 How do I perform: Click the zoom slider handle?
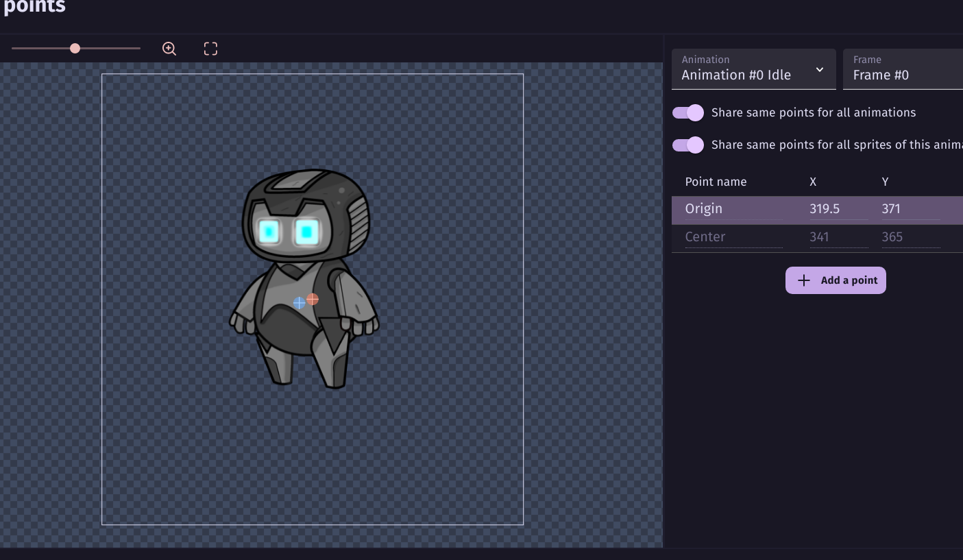point(75,48)
